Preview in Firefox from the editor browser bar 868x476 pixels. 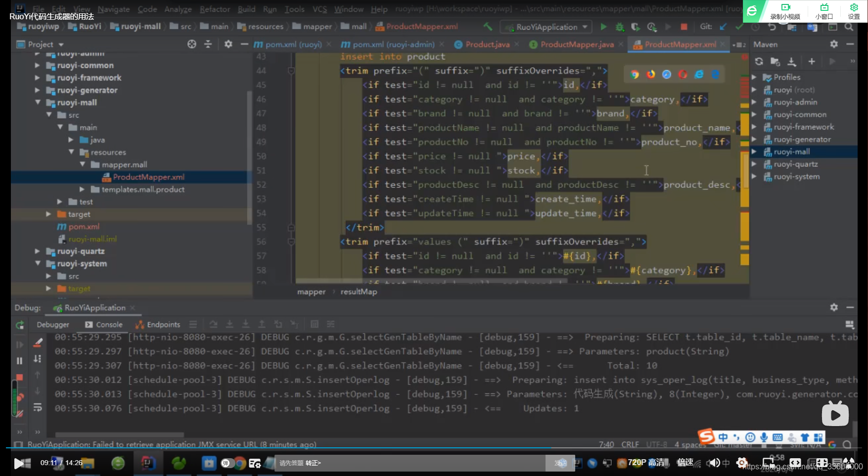coord(651,74)
